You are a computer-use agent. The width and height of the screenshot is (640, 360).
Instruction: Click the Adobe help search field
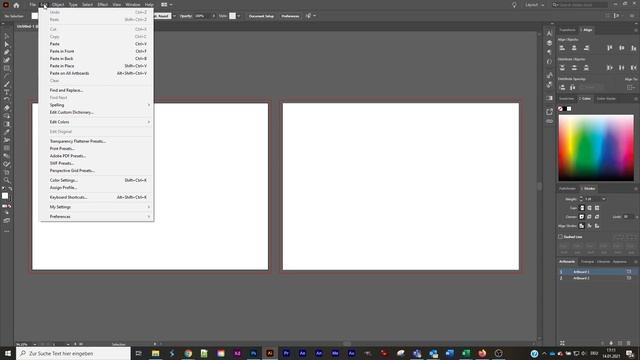pos(580,5)
